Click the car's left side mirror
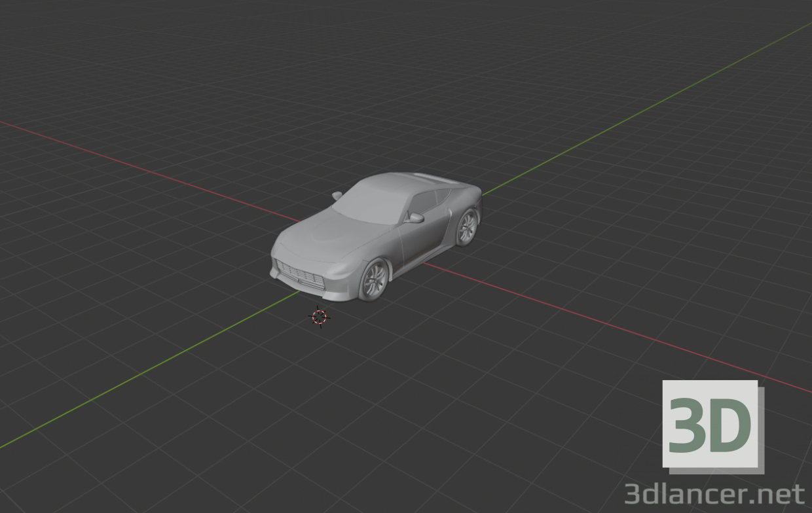Viewport: 812px width, 513px height. tap(415, 216)
